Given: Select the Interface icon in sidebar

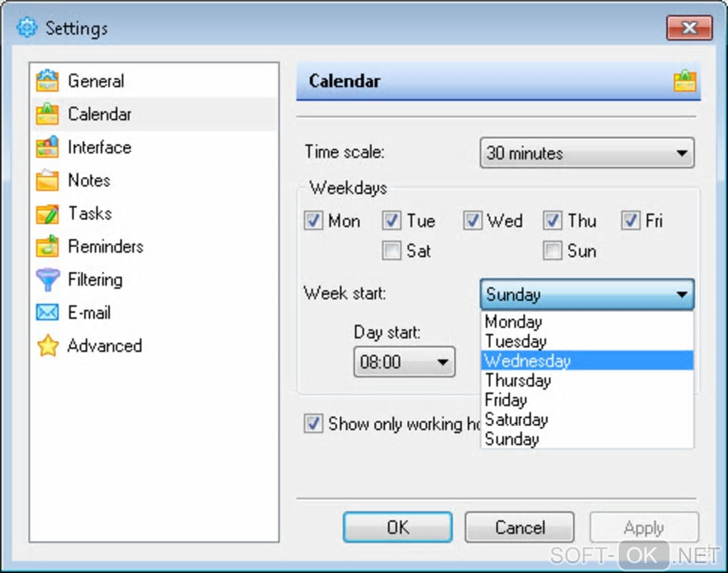Looking at the screenshot, I should pyautogui.click(x=47, y=148).
